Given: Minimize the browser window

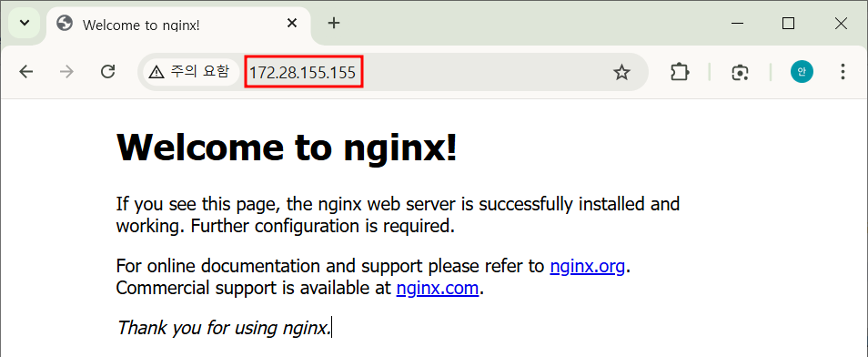Looking at the screenshot, I should click(737, 24).
